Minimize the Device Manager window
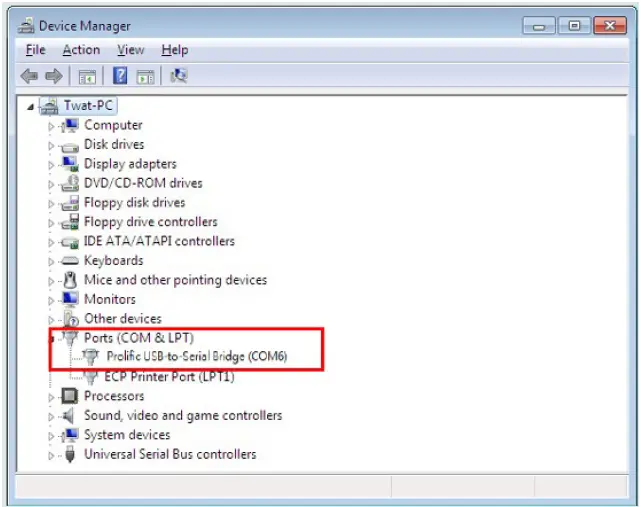 pos(539,26)
